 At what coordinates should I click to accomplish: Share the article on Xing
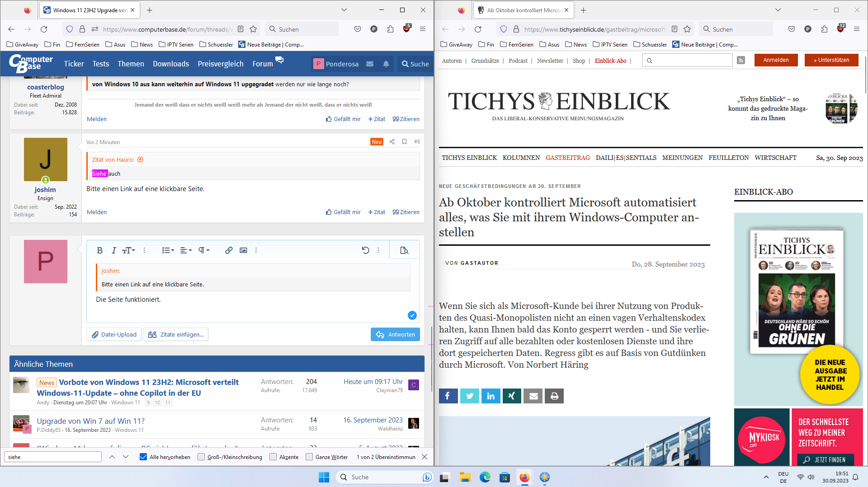click(512, 396)
